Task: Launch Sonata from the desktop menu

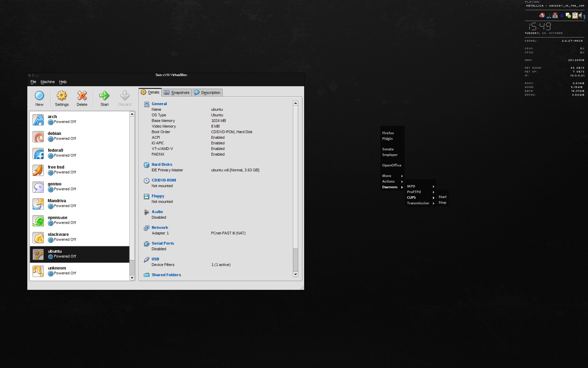Action: (388, 149)
